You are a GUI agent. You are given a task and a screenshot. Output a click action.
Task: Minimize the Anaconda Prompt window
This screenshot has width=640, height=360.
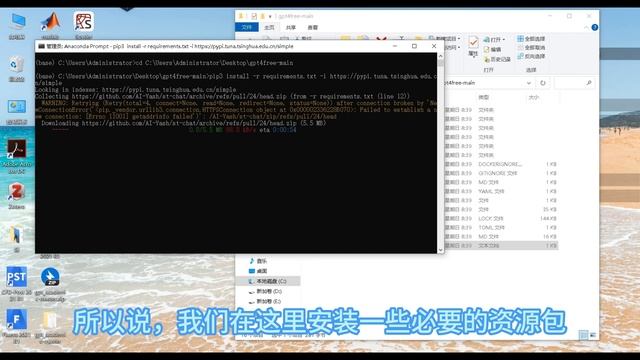pyautogui.click(x=395, y=46)
